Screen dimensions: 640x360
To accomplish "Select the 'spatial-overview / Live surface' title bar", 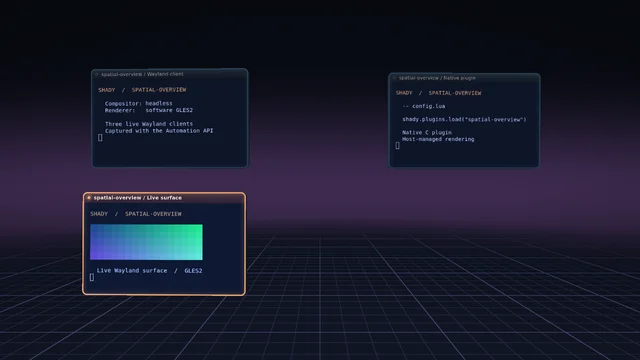I will point(164,198).
